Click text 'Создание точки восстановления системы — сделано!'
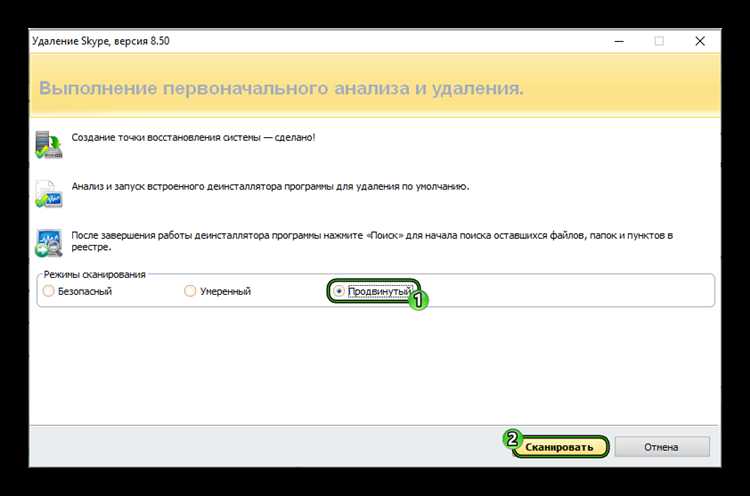Image resolution: width=750 pixels, height=496 pixels. 193,137
